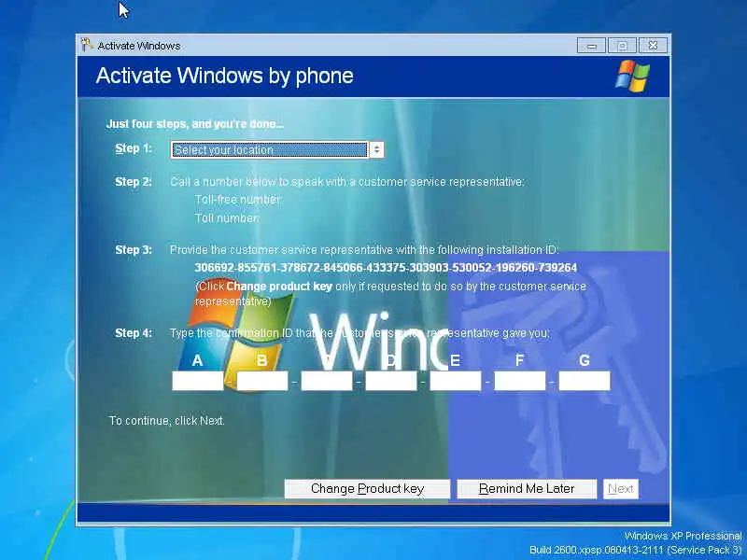The height and width of the screenshot is (560, 747).
Task: Focus confirmation ID field A
Action: [x=198, y=381]
